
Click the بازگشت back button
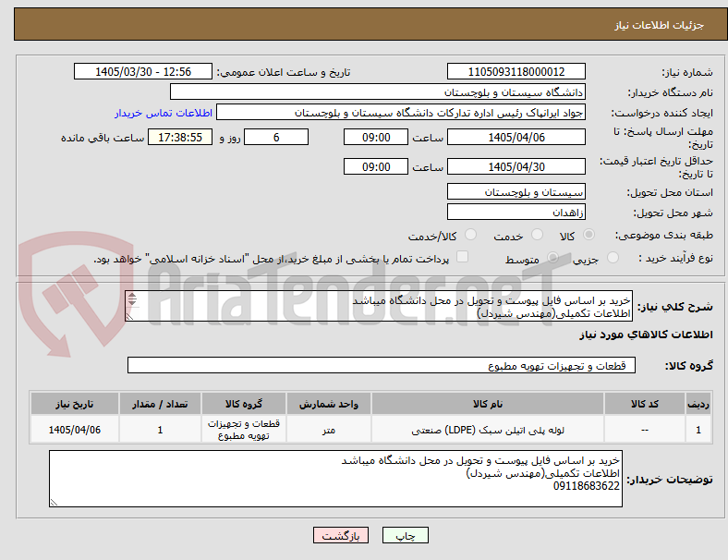[341, 535]
